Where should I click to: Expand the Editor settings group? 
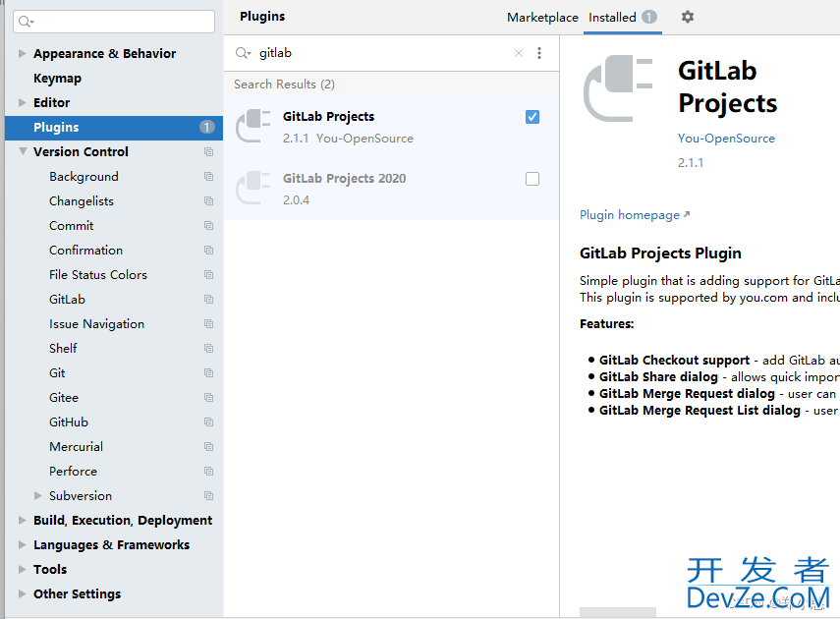(22, 102)
